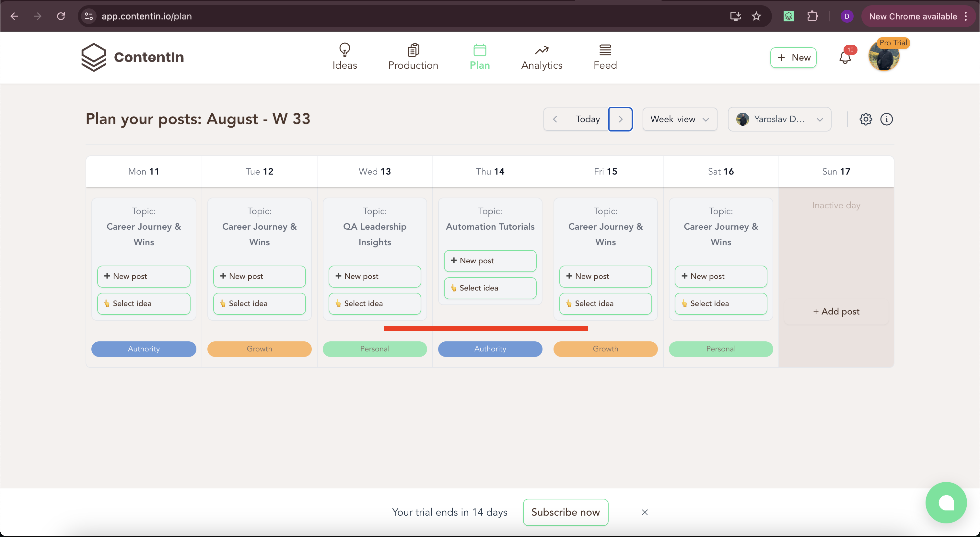Open the Pro Trial profile avatar
Image resolution: width=980 pixels, height=537 pixels.
coord(884,57)
